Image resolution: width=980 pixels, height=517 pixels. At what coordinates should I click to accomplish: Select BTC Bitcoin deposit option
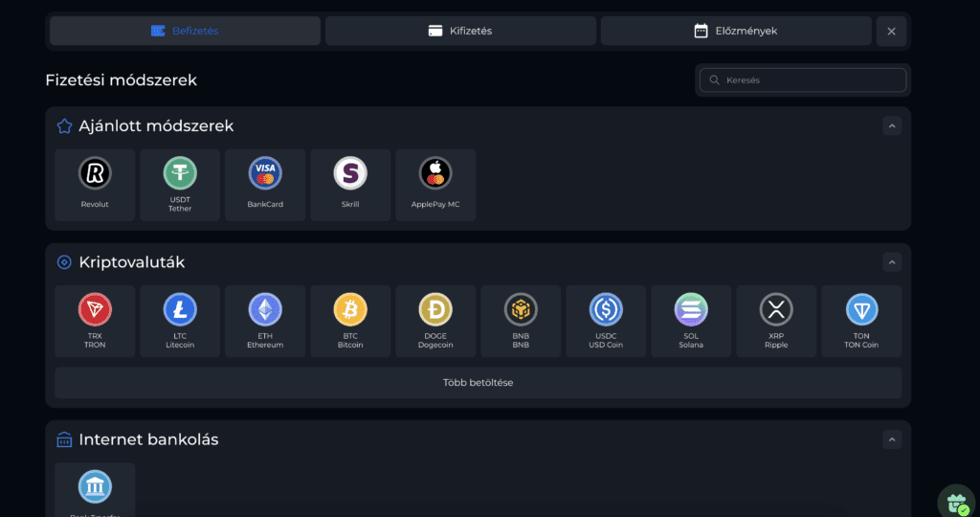350,322
